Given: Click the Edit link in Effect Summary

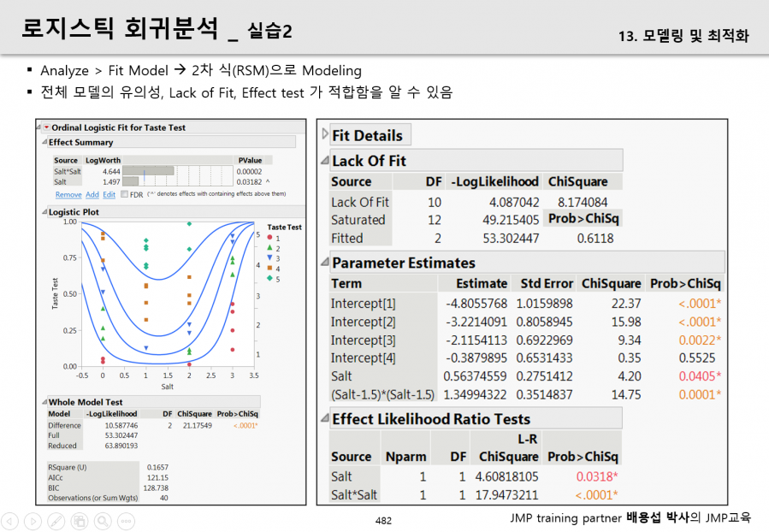Looking at the screenshot, I should (109, 195).
